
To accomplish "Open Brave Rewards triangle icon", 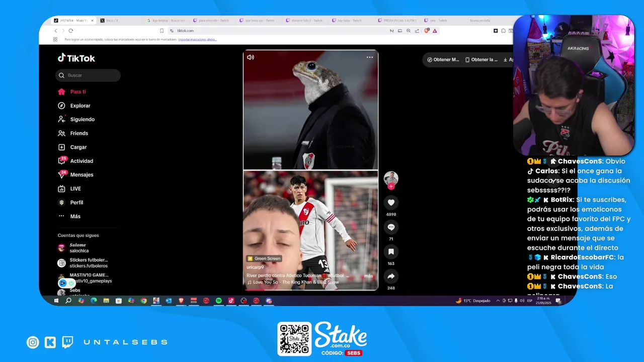I will [435, 31].
